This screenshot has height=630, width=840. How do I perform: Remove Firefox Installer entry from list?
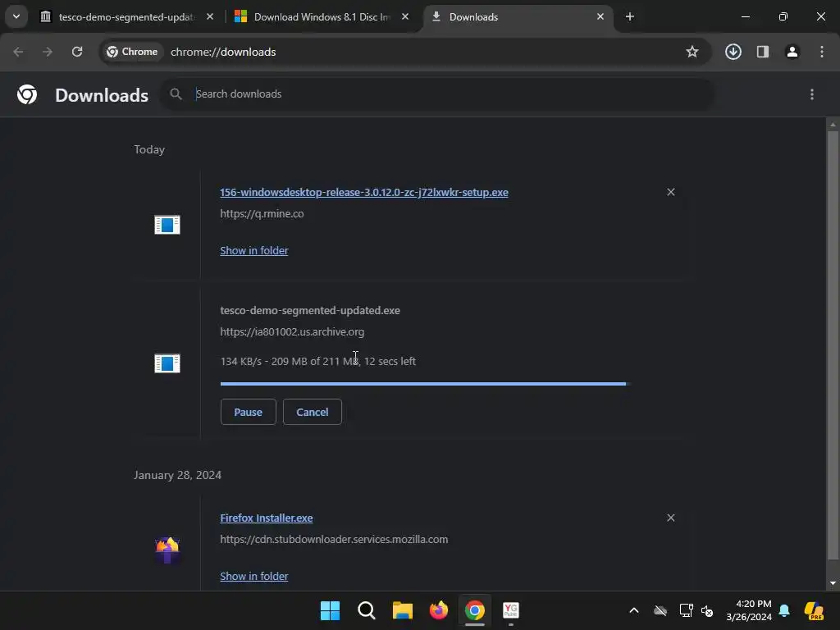(671, 518)
